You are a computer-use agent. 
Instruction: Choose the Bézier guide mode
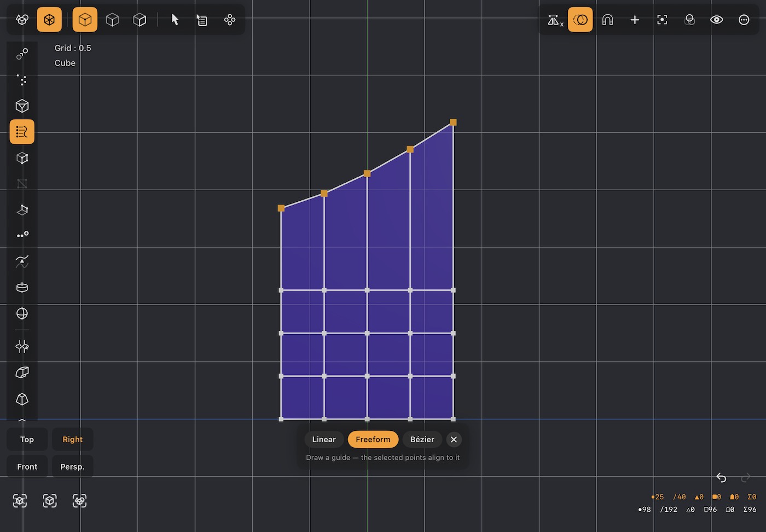pos(422,440)
